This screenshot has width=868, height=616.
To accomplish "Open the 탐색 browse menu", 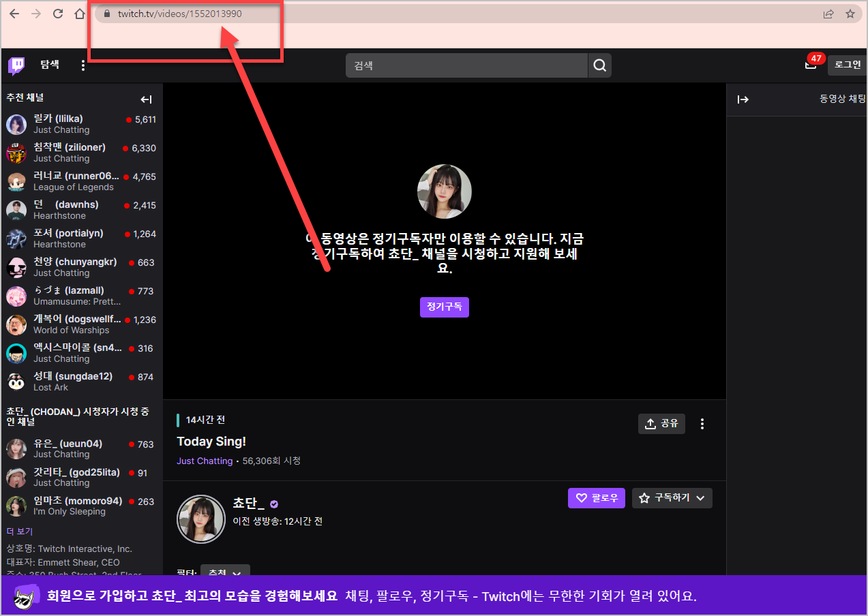I will 48,64.
